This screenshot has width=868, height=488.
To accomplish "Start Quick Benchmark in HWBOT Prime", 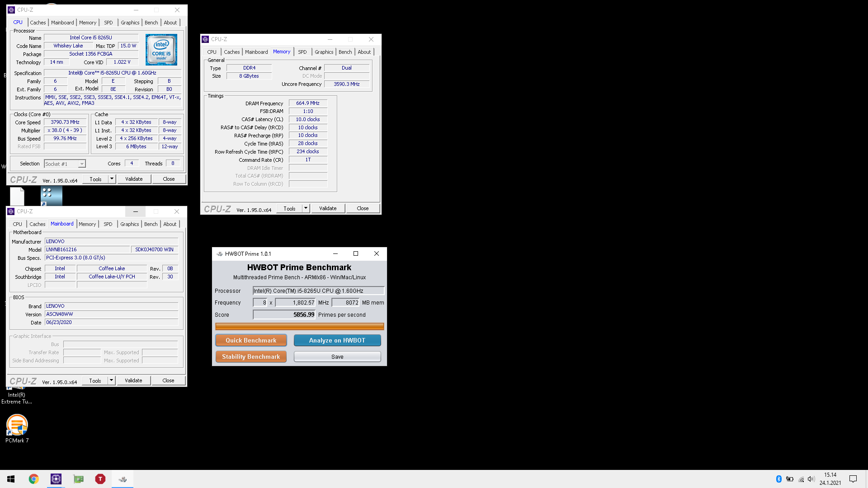I will (x=251, y=340).
